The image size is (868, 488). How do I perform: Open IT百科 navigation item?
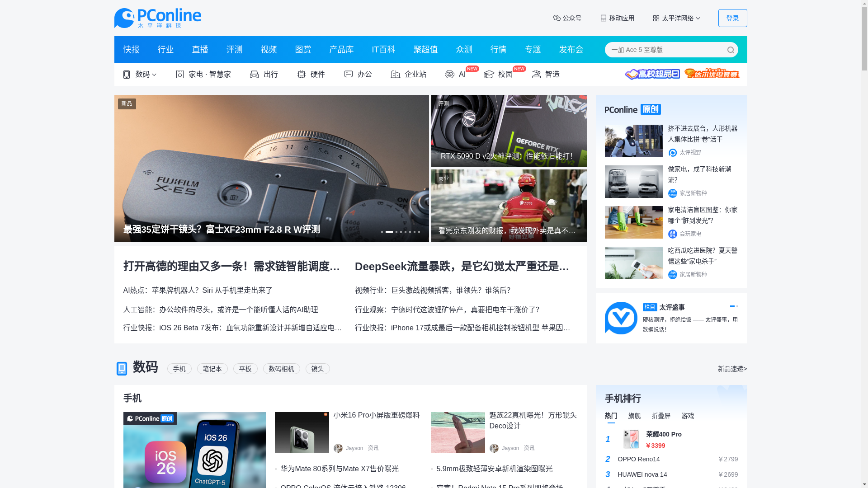coord(383,50)
